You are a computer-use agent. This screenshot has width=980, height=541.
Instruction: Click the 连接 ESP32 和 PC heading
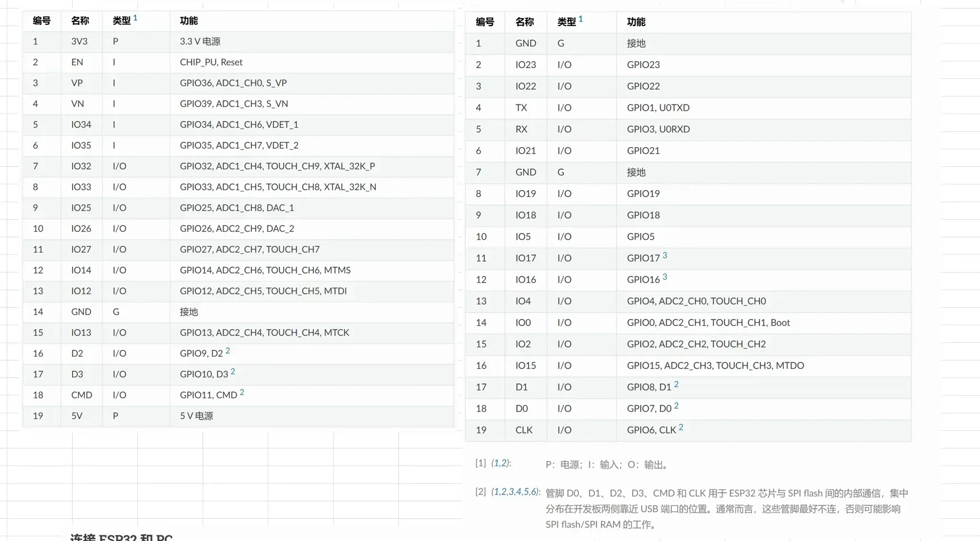[121, 536]
